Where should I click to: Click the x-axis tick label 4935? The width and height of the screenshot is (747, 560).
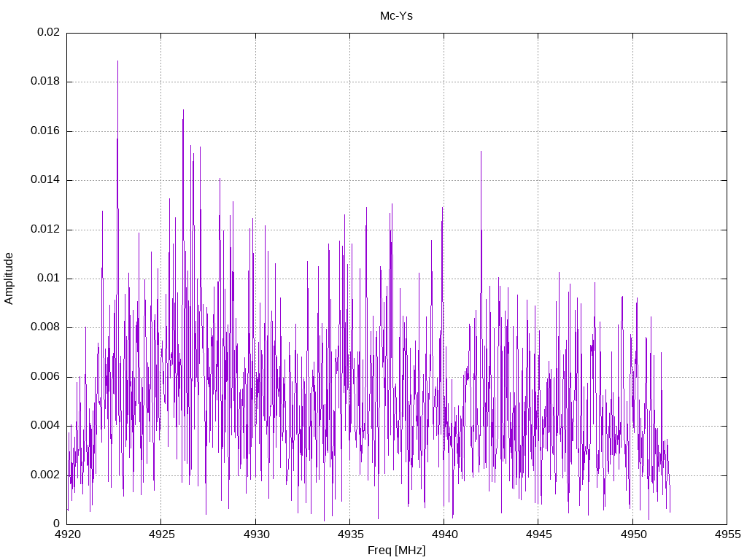pos(350,534)
